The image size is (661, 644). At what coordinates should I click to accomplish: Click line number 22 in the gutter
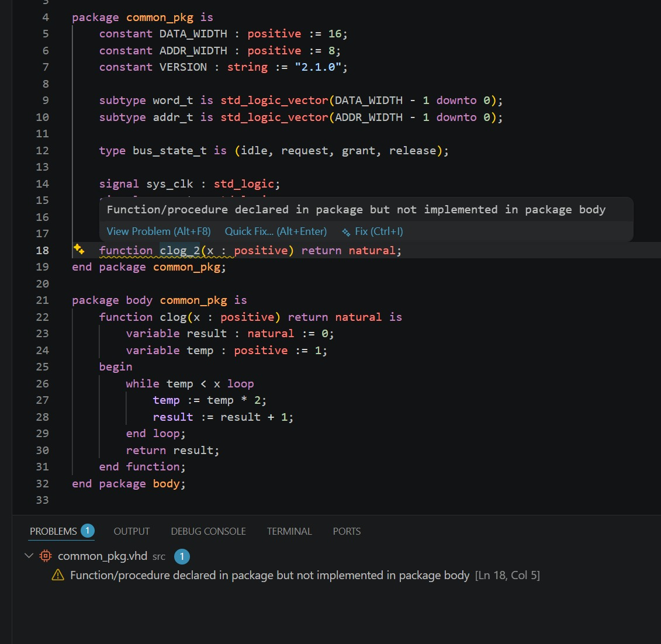tap(42, 317)
